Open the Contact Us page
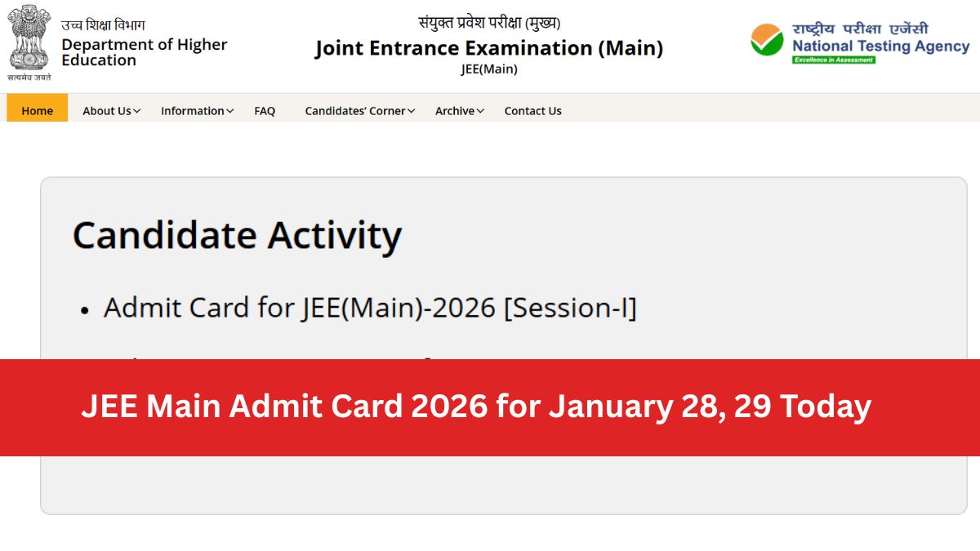The height and width of the screenshot is (551, 980). coord(532,111)
